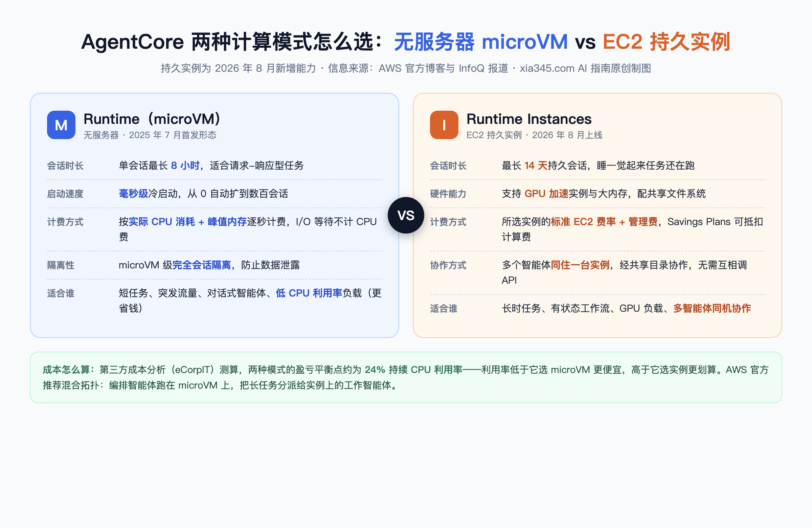Click the blue '毫秒级' highlighted text

[x=133, y=194]
